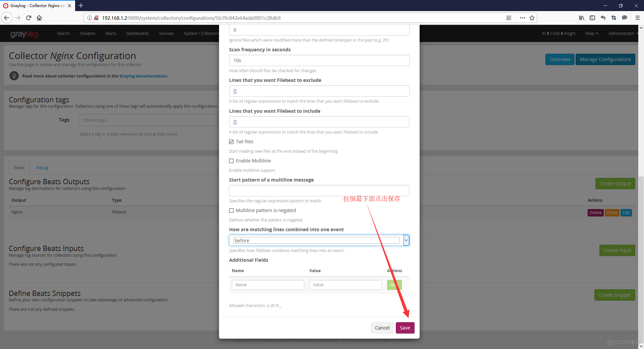Click the chat bubble toolbar icon
This screenshot has height=349, width=644.
pyautogui.click(x=625, y=18)
